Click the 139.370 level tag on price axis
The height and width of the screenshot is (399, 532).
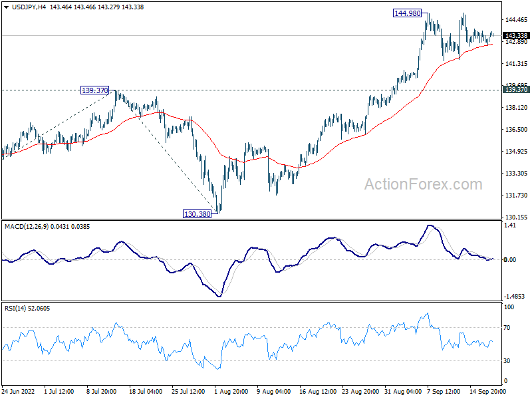click(x=516, y=90)
